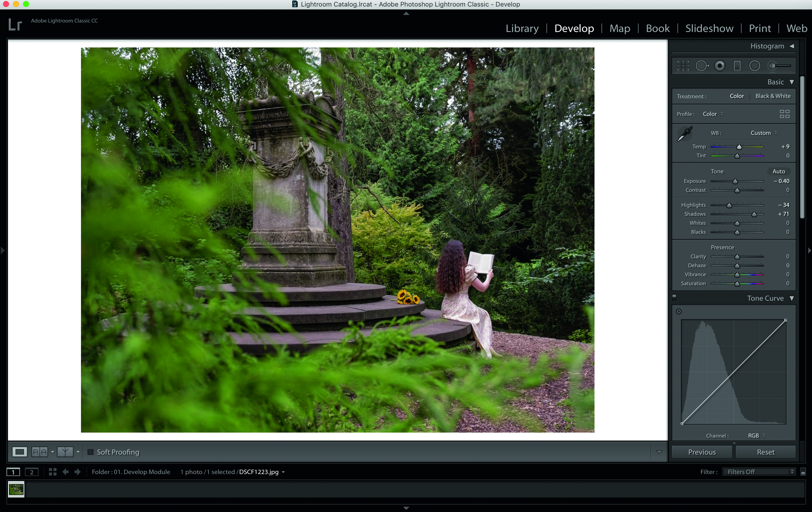Hide the bottom filmstrip panel
Viewport: 812px width, 512px height.
pyautogui.click(x=406, y=508)
